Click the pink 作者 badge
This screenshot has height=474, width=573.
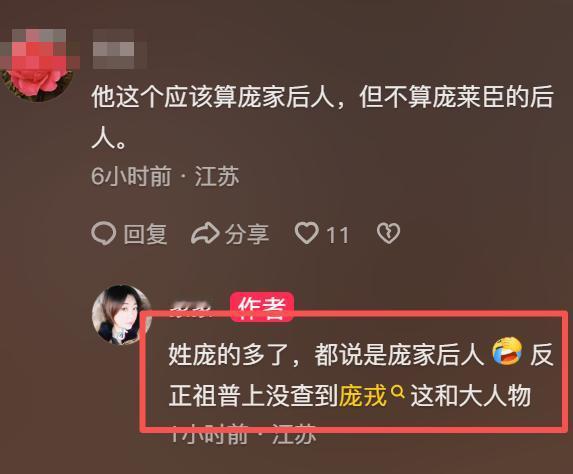click(x=262, y=307)
